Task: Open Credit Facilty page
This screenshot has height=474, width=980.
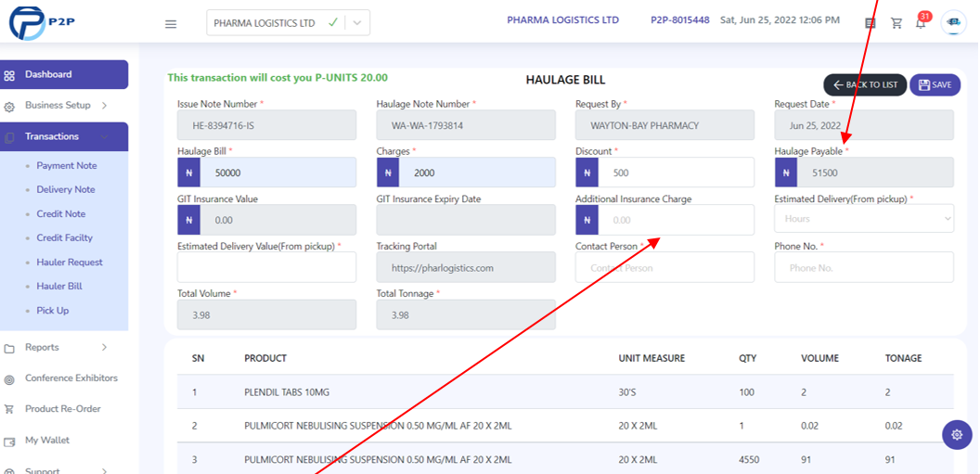Action: (64, 237)
